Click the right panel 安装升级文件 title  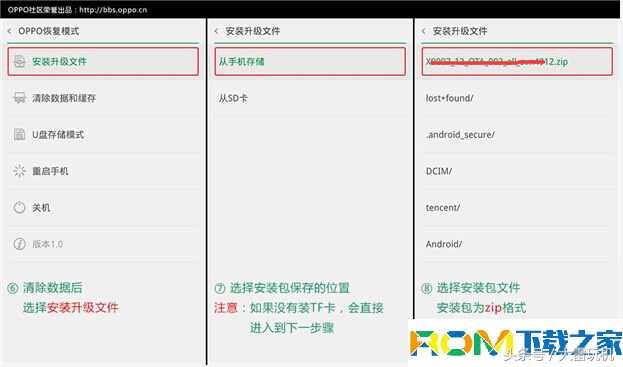(460, 31)
